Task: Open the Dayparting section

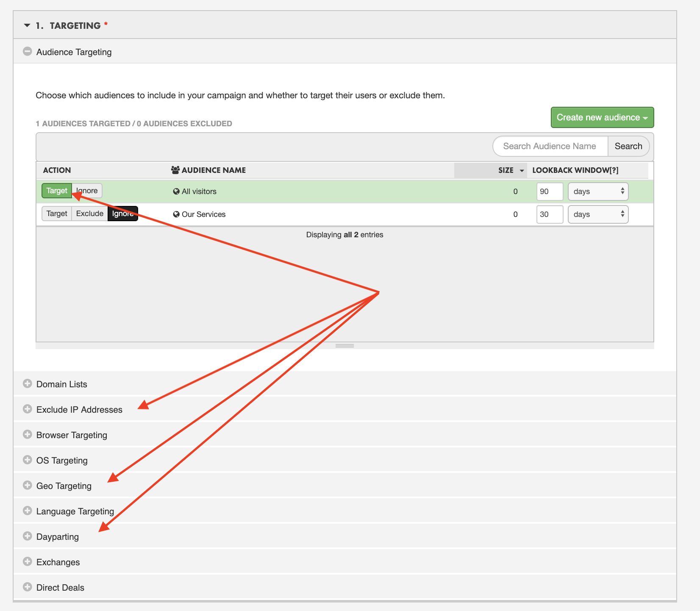Action: [345, 536]
